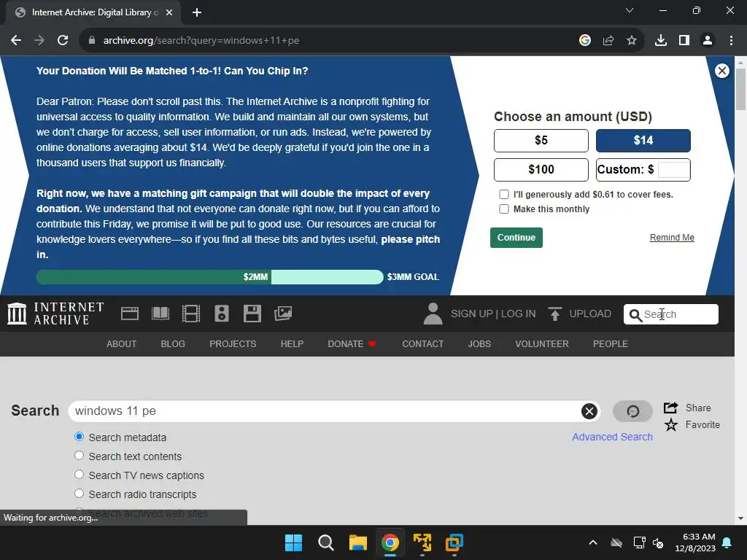Open the ABOUT menu item
Image resolution: width=747 pixels, height=560 pixels.
tap(122, 344)
